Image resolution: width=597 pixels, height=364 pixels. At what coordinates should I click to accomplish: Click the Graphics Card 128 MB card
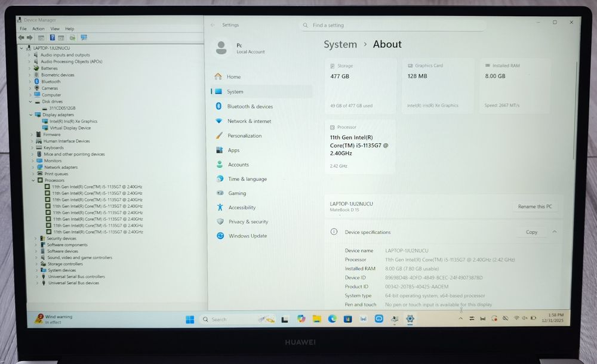(x=438, y=86)
